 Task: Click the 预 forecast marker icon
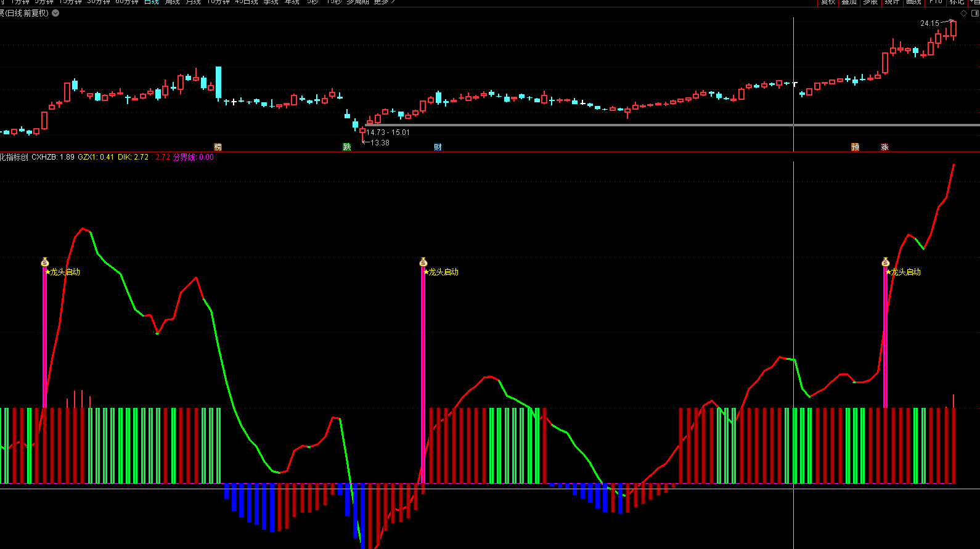coord(855,147)
